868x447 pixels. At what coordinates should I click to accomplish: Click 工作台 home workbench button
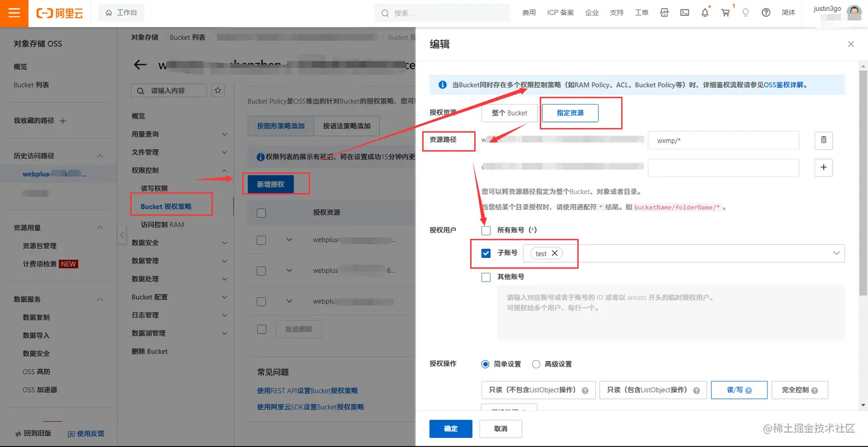coord(121,13)
